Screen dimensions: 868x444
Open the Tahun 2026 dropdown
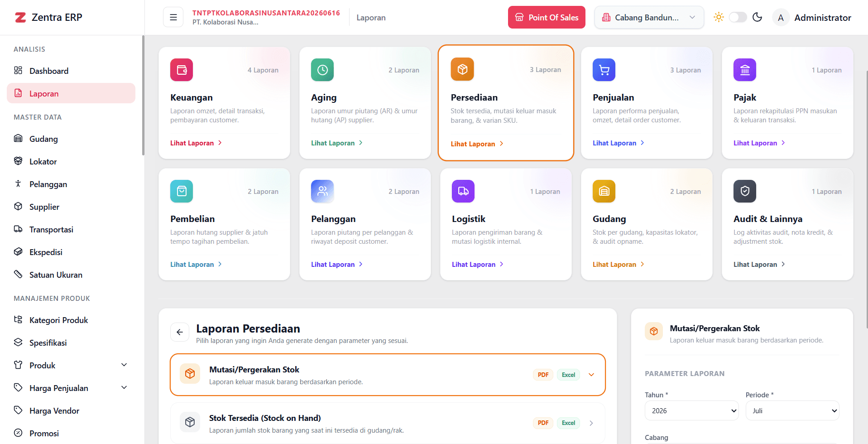(691, 410)
